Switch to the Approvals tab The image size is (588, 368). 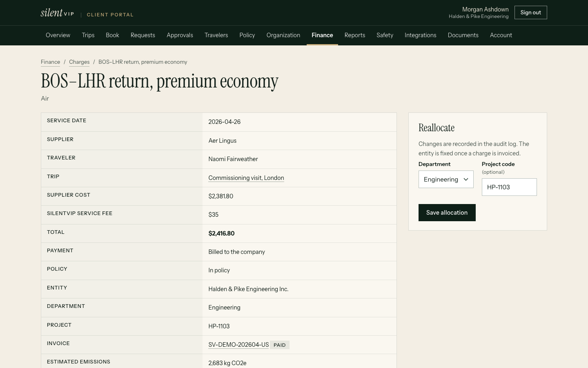point(180,35)
